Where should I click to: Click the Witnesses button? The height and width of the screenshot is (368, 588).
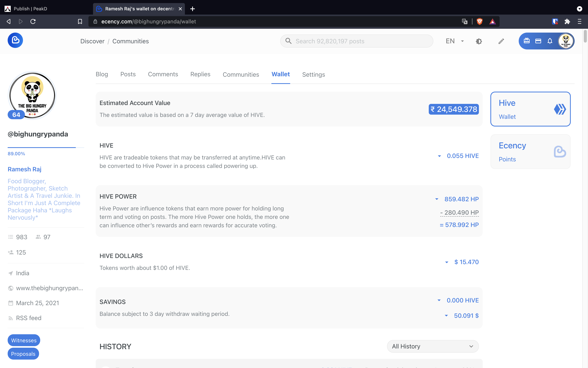pyautogui.click(x=24, y=340)
